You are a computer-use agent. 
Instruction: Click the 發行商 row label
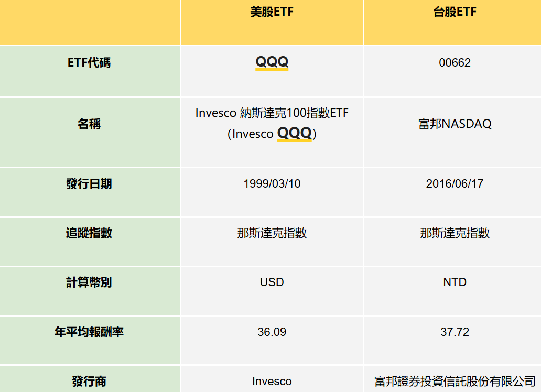coord(89,382)
